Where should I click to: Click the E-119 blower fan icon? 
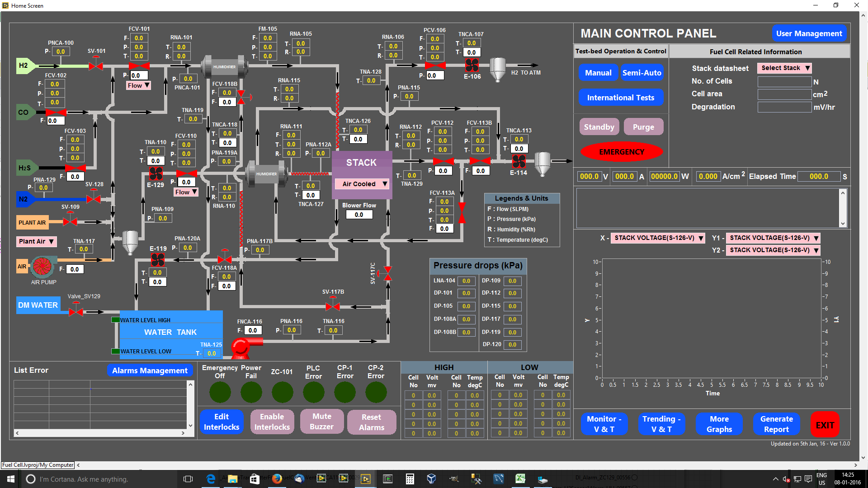tap(157, 260)
